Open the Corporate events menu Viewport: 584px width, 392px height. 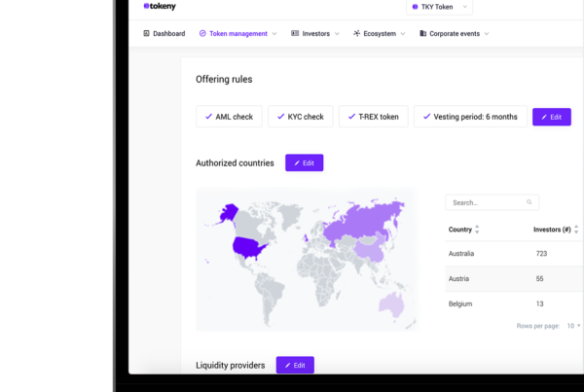coord(455,33)
